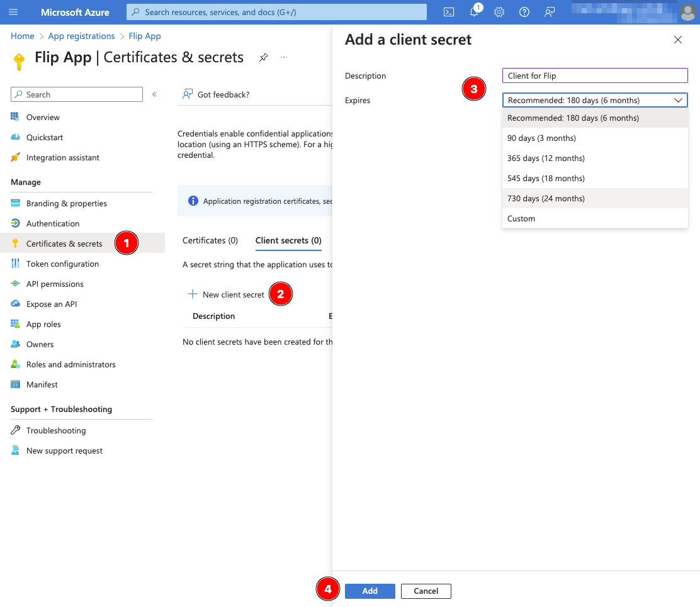Go to Home breadcrumb
Image resolution: width=700 pixels, height=607 pixels.
pos(22,36)
